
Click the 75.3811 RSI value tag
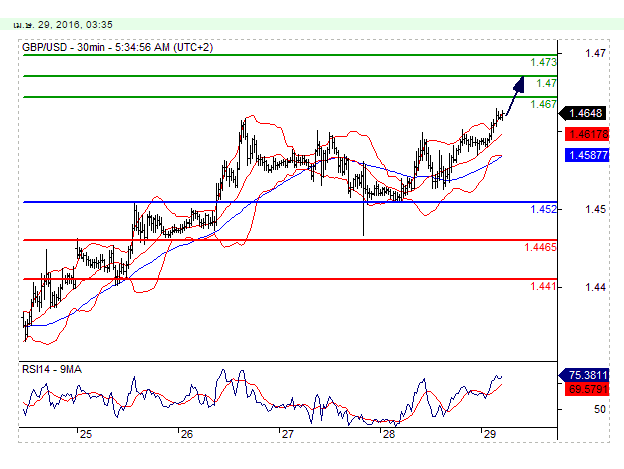tap(584, 375)
